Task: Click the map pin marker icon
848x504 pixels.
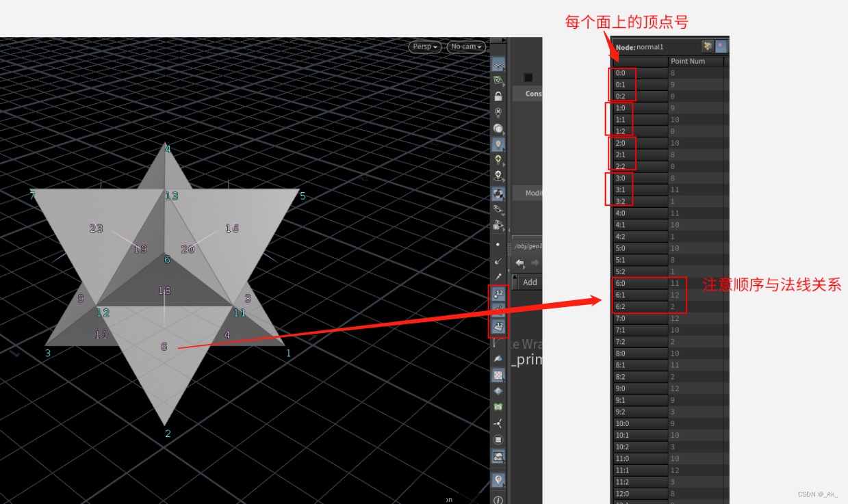Action: tap(498, 480)
